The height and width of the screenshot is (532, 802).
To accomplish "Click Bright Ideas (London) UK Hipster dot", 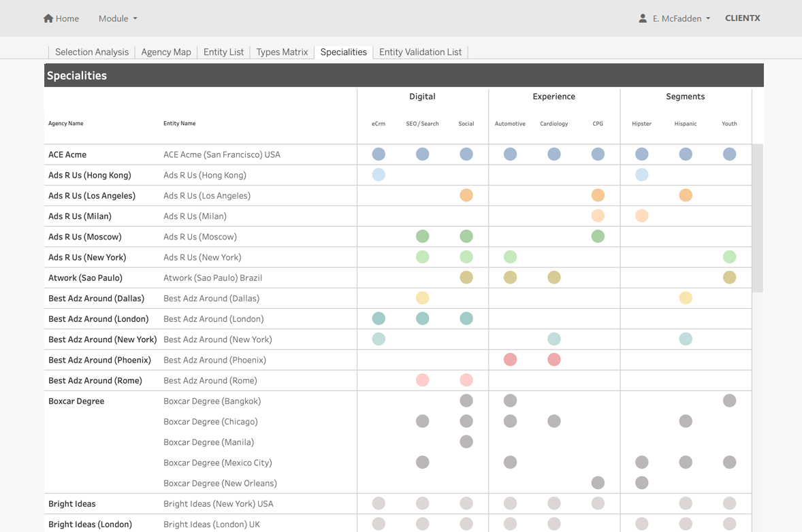I will 642,524.
